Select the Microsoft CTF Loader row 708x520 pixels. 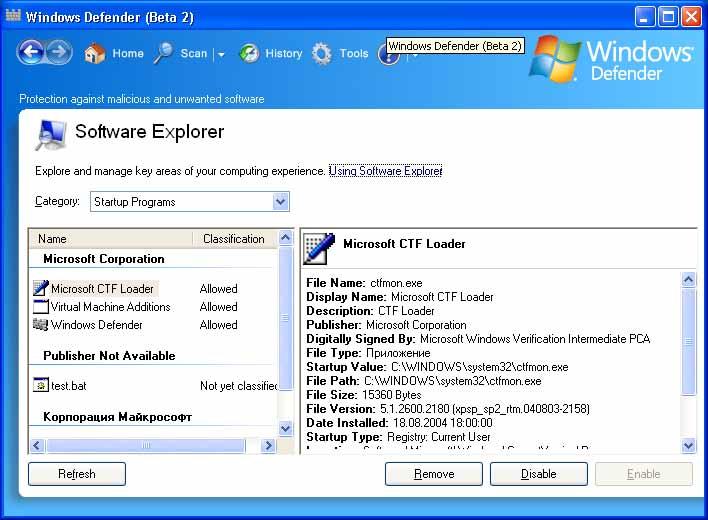click(x=153, y=288)
